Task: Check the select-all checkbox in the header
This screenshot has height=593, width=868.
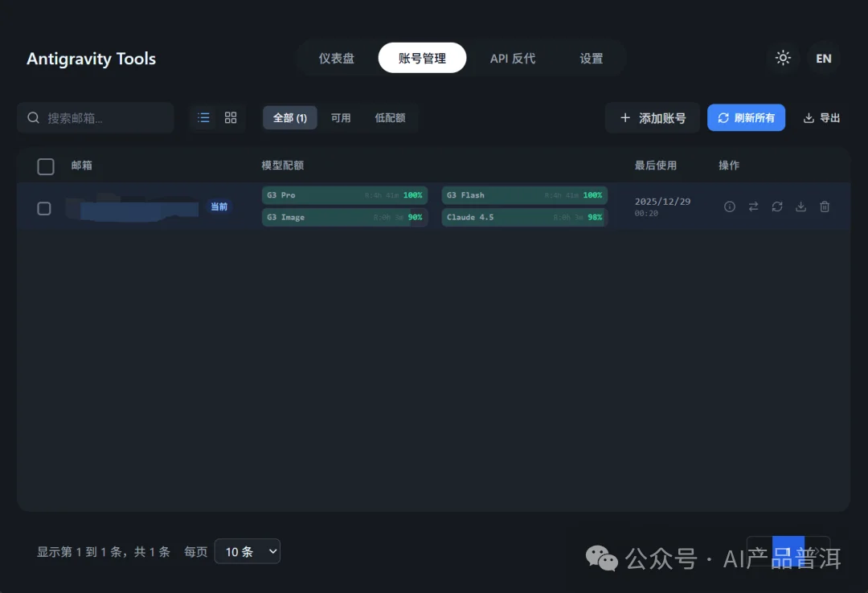Action: pos(46,166)
